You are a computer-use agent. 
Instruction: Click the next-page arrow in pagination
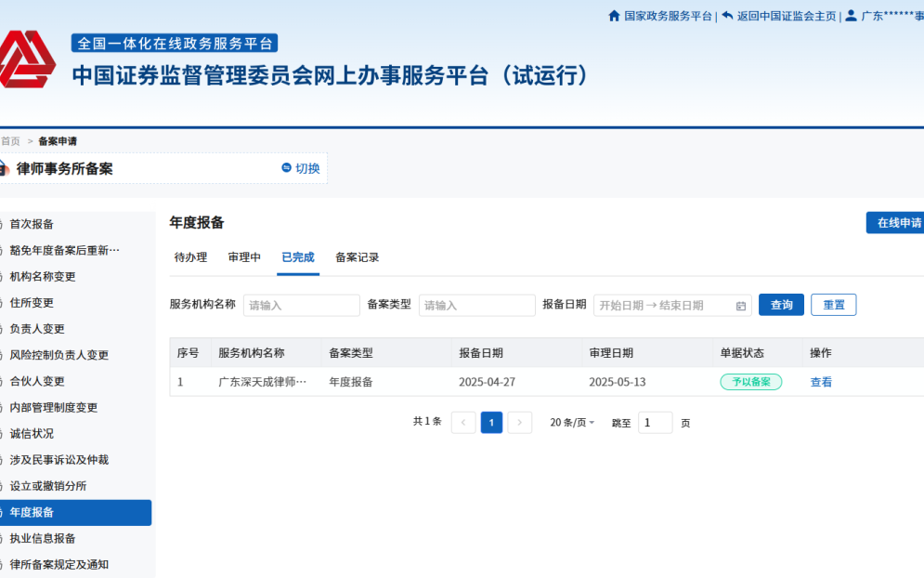click(519, 422)
